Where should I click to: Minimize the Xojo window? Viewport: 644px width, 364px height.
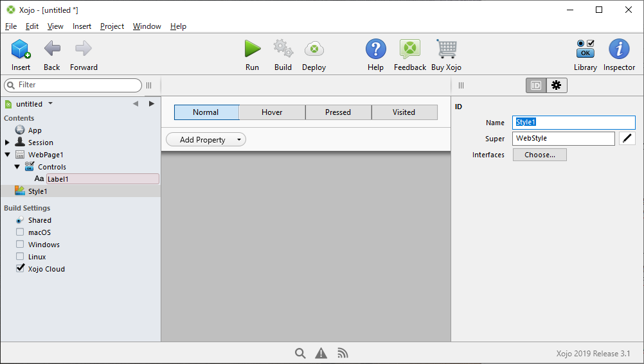click(570, 10)
